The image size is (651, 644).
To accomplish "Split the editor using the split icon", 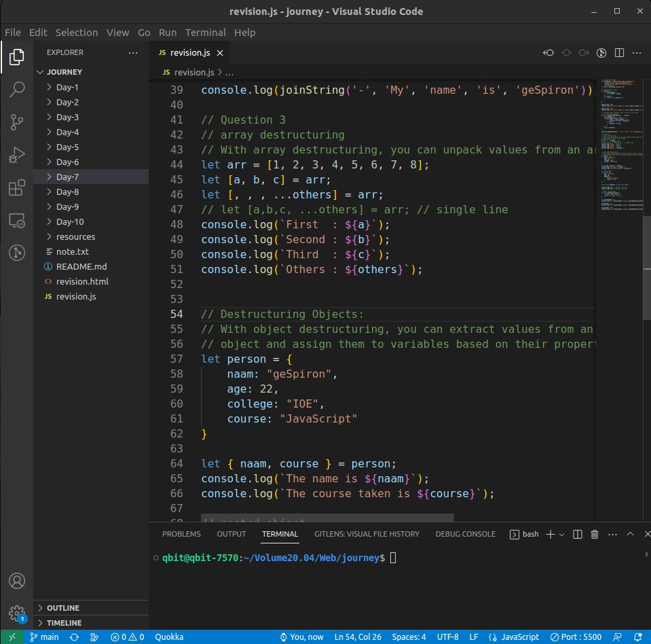I will click(618, 52).
